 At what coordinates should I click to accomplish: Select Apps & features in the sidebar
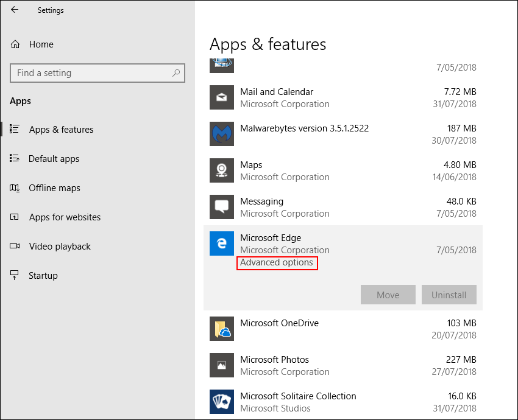[61, 129]
